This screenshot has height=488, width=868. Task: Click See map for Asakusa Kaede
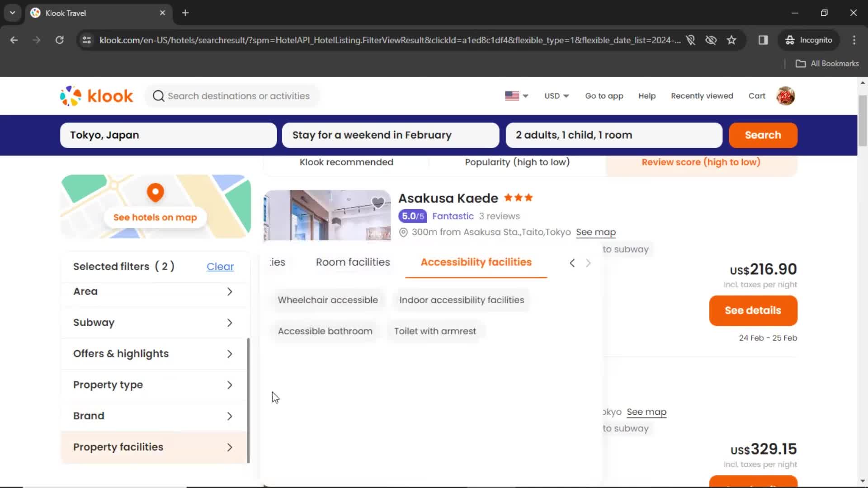(x=596, y=232)
